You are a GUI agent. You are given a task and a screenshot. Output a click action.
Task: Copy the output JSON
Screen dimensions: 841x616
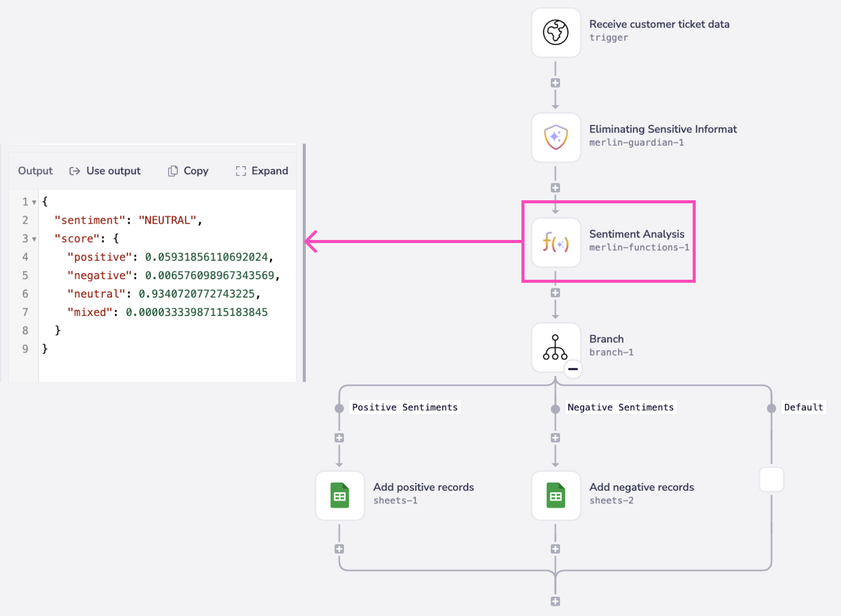pos(188,171)
